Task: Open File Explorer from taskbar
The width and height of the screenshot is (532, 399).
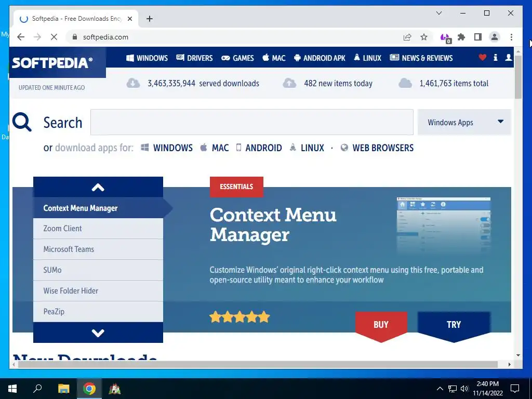Action: pyautogui.click(x=63, y=389)
